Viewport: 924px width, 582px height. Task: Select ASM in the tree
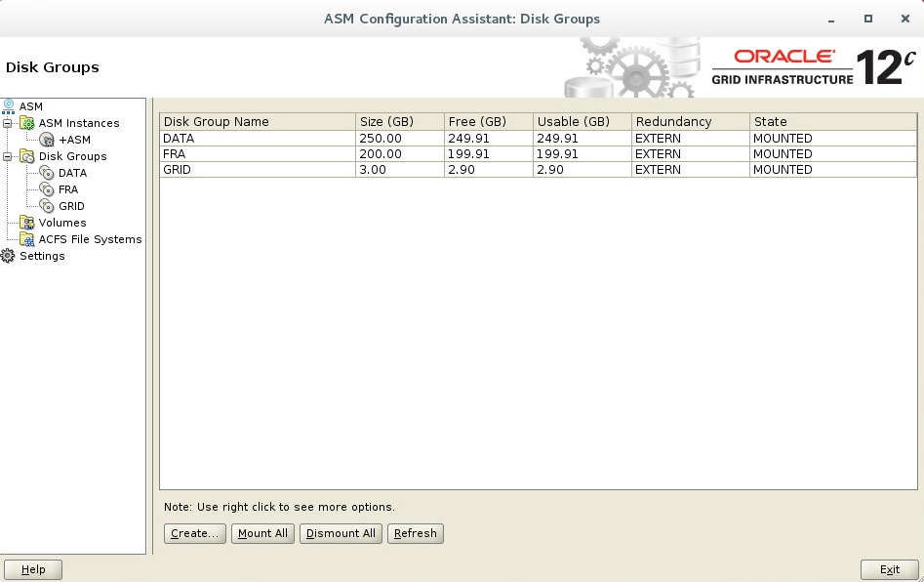pos(30,106)
